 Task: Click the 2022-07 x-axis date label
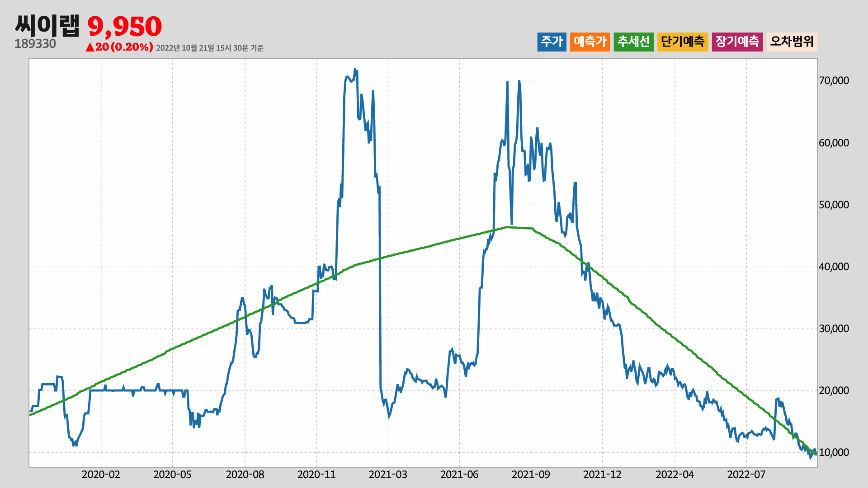746,475
